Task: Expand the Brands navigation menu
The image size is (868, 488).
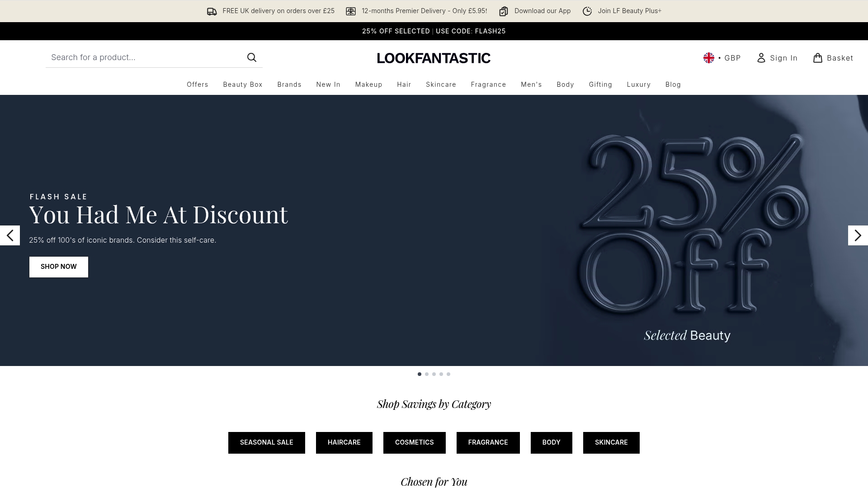Action: coord(289,84)
